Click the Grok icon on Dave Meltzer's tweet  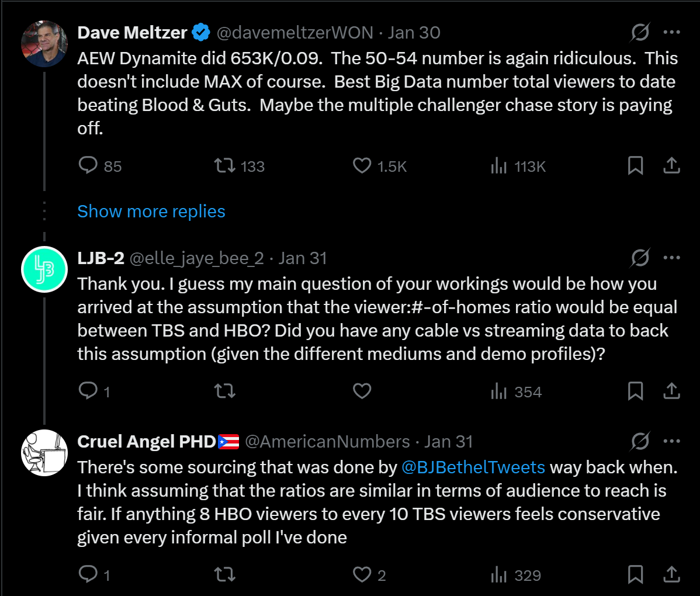[x=640, y=32]
